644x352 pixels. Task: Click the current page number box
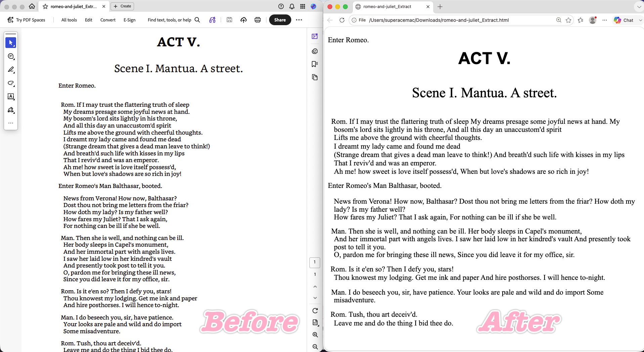click(x=315, y=262)
